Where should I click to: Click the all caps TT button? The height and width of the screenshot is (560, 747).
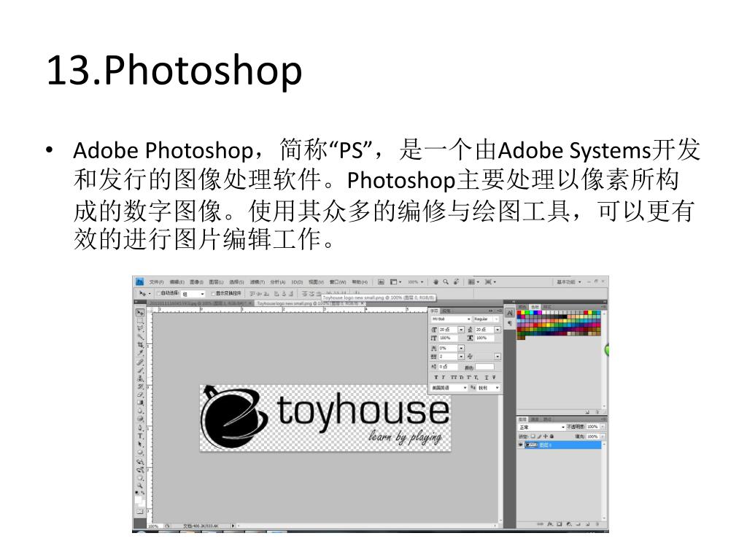pos(454,377)
